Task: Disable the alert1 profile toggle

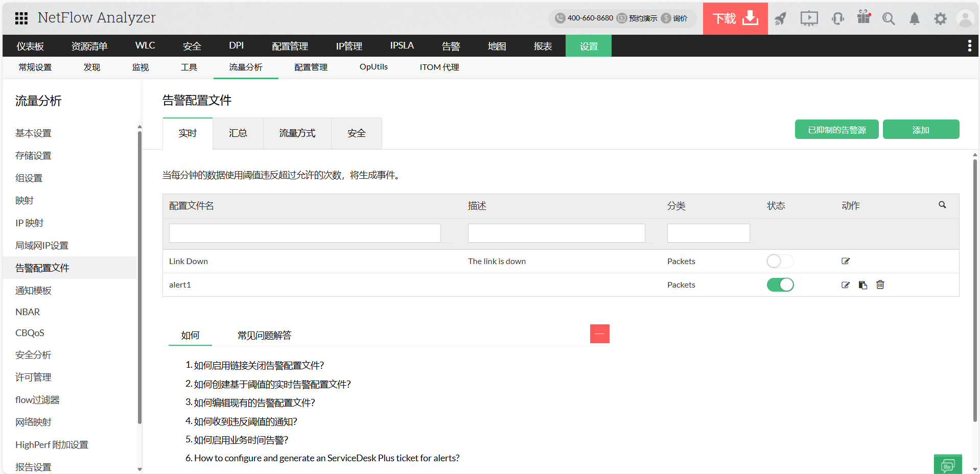Action: 780,285
